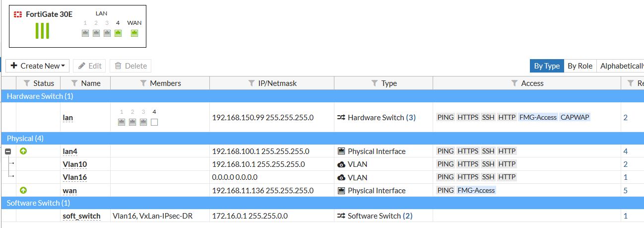Click the WAN port icon in faceplate
The width and height of the screenshot is (644, 228).
(134, 33)
